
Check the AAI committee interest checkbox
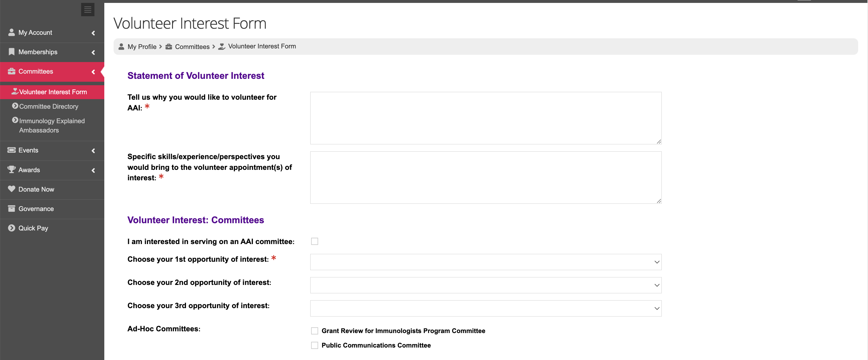pyautogui.click(x=314, y=241)
